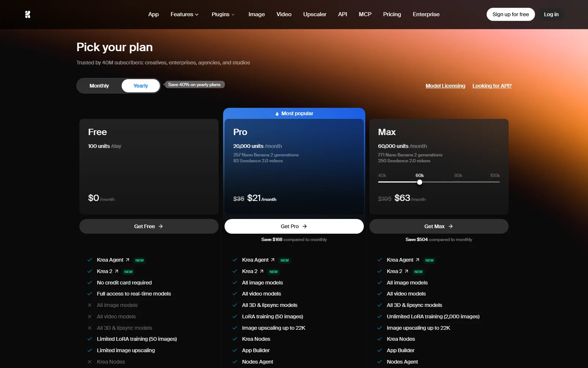Image resolution: width=588 pixels, height=368 pixels.
Task: Click Save 40% on yearly plans badge
Action: coord(194,85)
